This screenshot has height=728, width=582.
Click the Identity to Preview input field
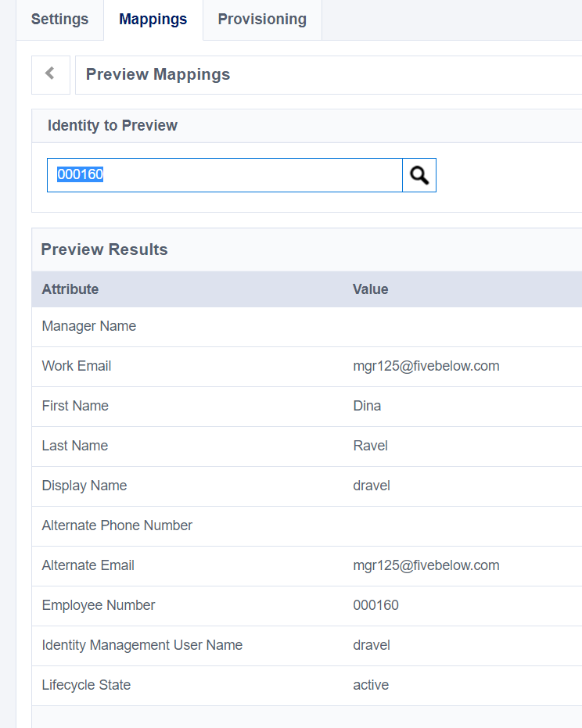[225, 175]
